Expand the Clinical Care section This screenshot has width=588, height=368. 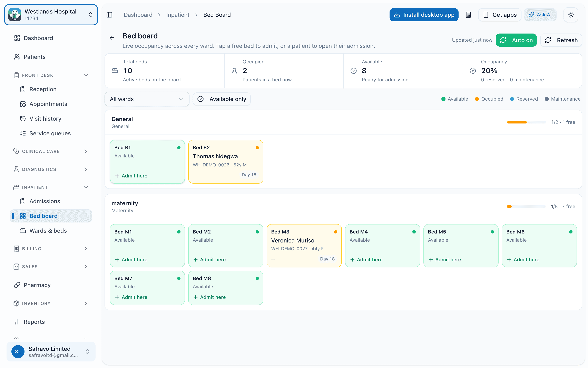pyautogui.click(x=51, y=151)
